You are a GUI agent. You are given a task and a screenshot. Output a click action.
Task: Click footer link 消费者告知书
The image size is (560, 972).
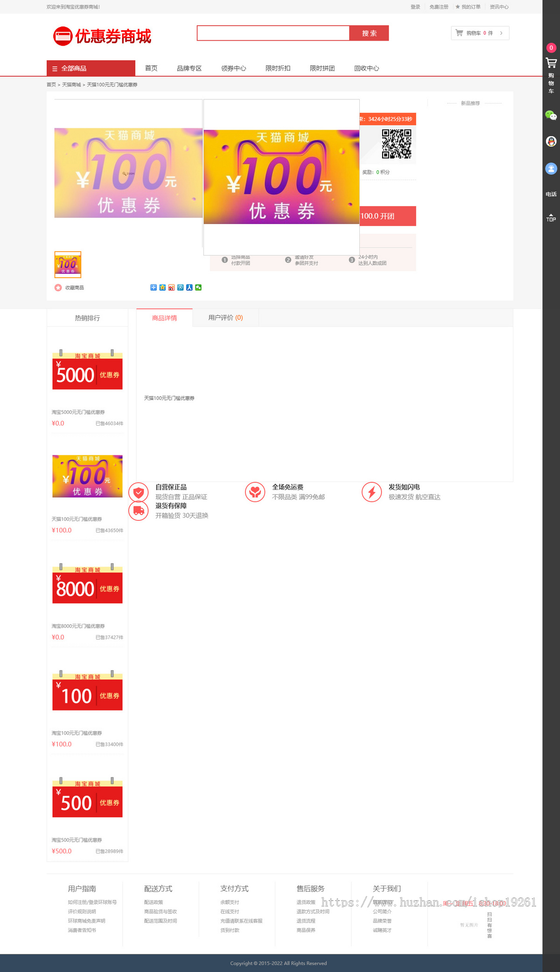coord(82,930)
